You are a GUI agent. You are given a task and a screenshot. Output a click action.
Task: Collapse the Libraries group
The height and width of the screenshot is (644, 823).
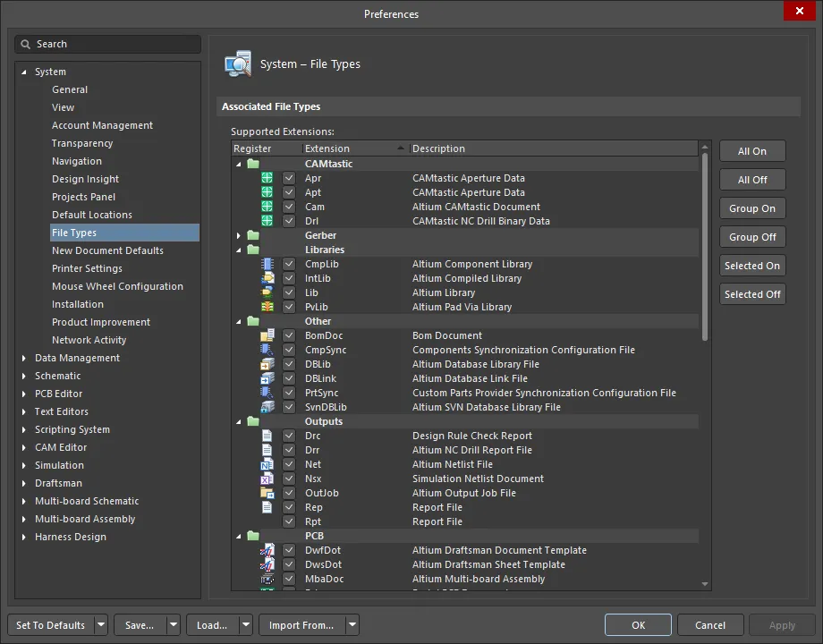pyautogui.click(x=239, y=250)
